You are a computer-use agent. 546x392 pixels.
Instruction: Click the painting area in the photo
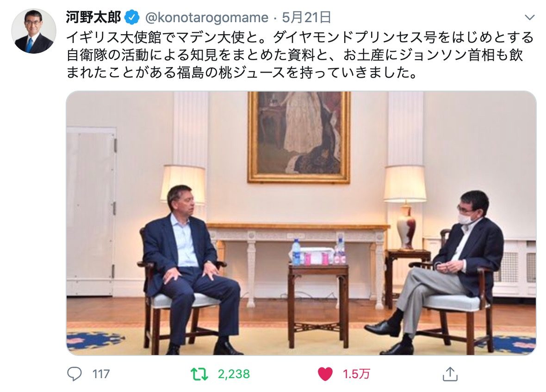(299, 137)
